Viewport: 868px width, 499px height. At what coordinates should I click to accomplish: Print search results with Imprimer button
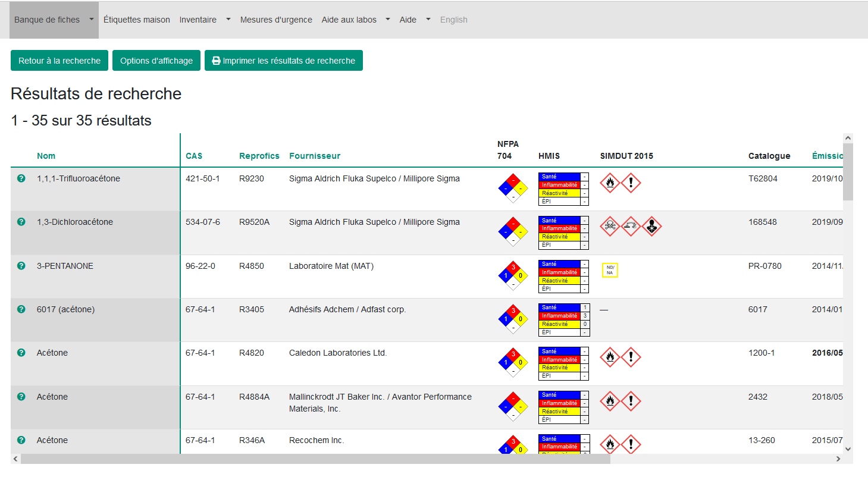[284, 60]
